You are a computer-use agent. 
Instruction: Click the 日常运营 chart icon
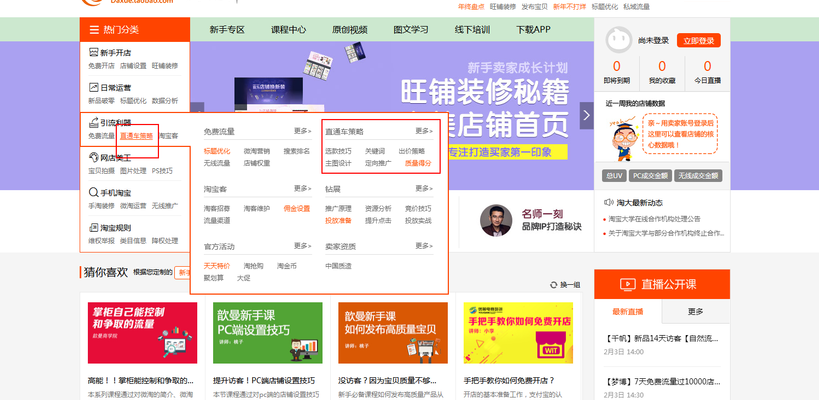point(93,87)
